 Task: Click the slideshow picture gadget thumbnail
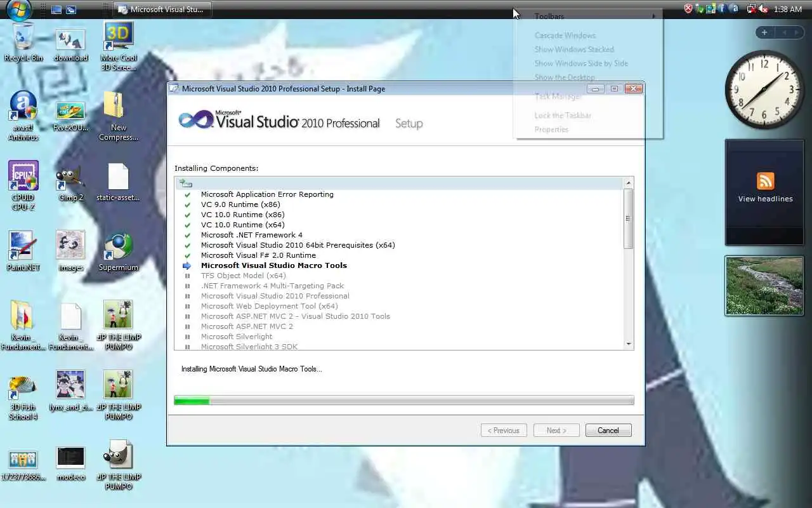(764, 286)
